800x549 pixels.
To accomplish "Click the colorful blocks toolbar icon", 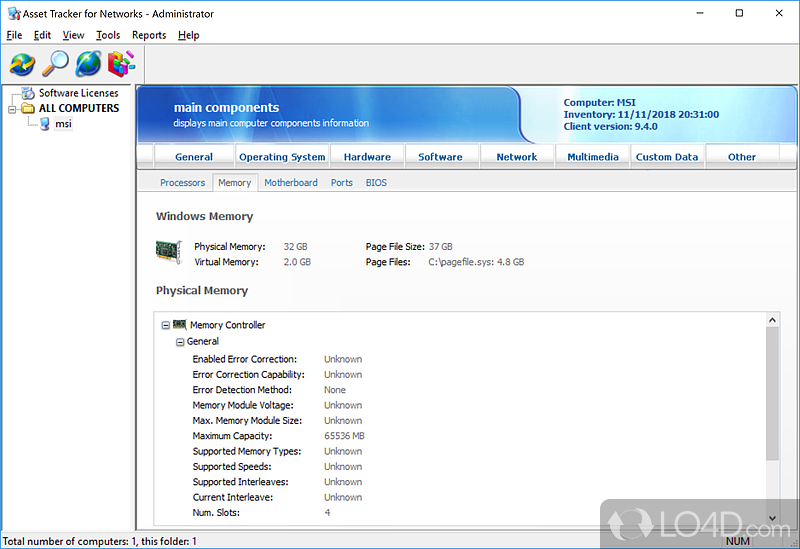I will [x=121, y=65].
